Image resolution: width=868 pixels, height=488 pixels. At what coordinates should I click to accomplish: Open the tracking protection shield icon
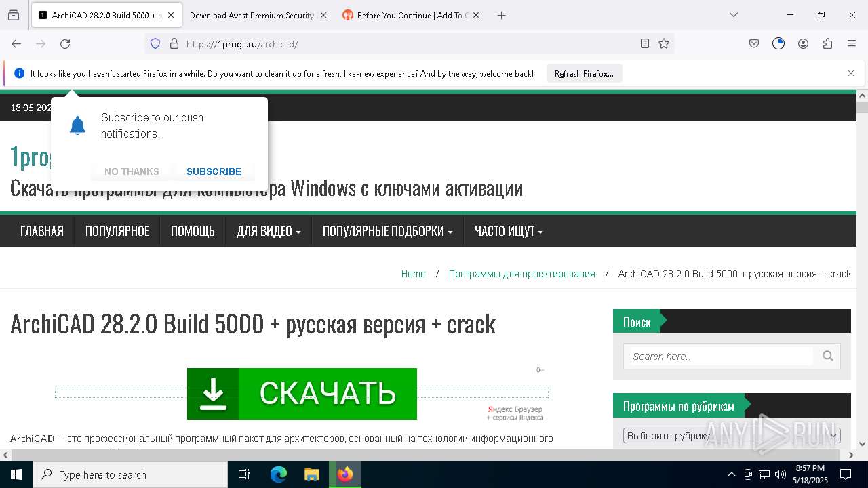155,43
